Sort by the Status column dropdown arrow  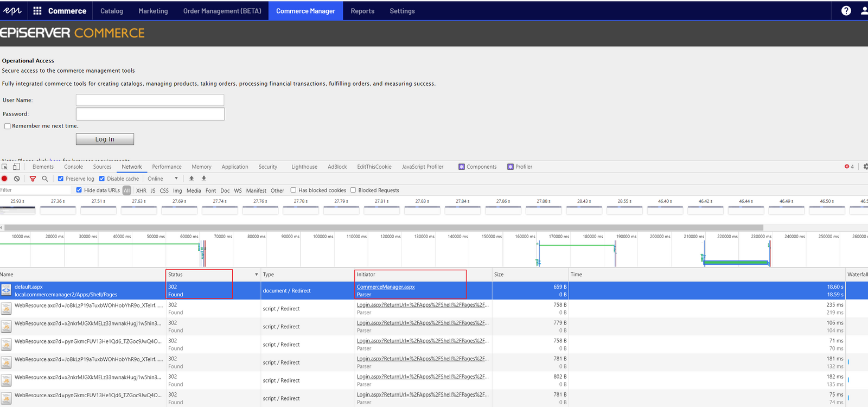[256, 275]
